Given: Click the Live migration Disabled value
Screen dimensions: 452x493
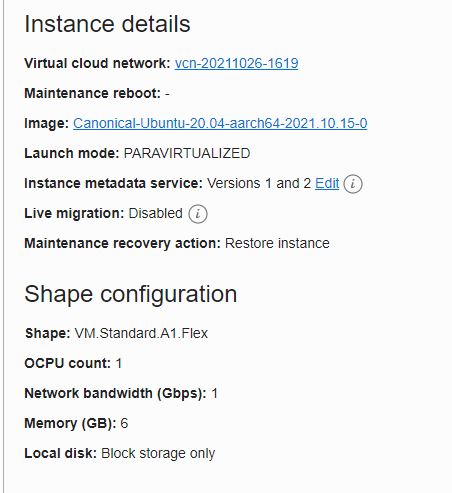Looking at the screenshot, I should pyautogui.click(x=155, y=213).
